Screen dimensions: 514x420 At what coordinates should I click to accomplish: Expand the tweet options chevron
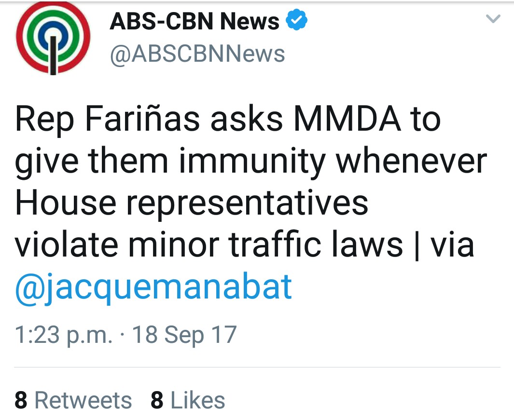pos(493,19)
